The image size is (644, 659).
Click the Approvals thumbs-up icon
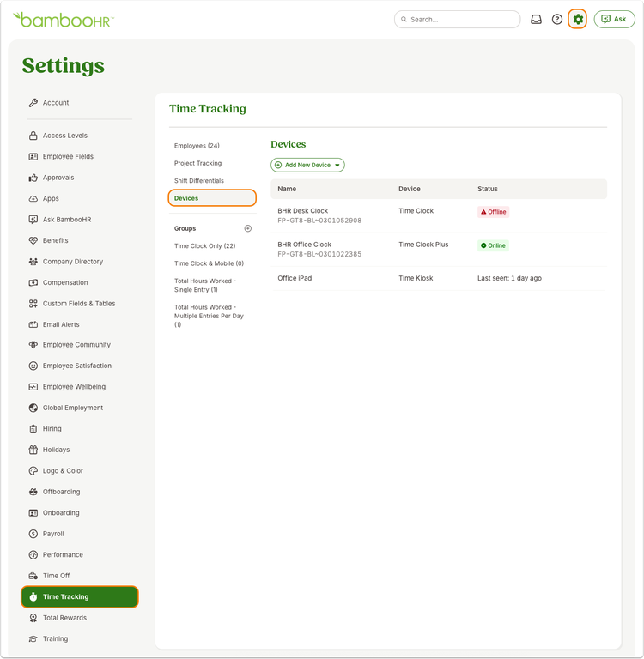(33, 178)
